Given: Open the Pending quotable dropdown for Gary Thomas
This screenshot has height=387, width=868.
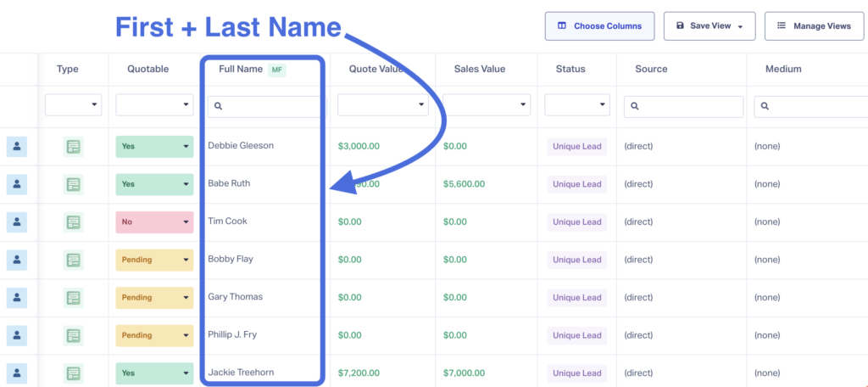Looking at the screenshot, I should (154, 297).
